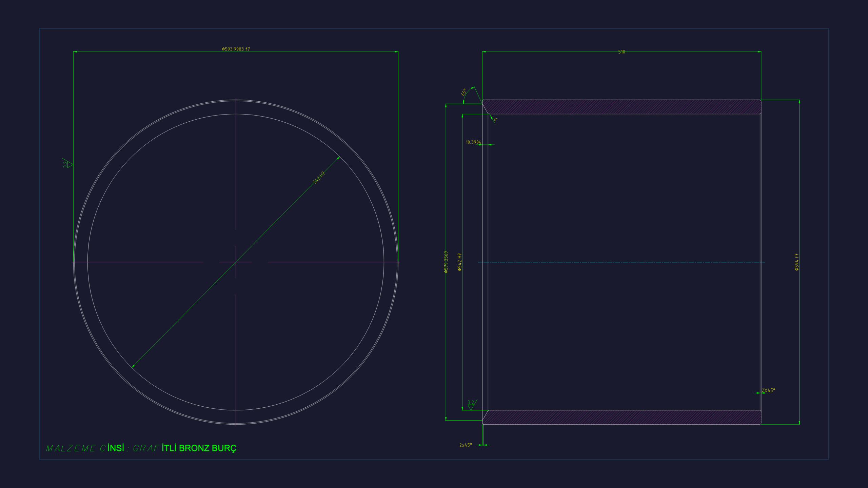Click the Φ594 f7 outer diameter text
868x488 pixels.
pyautogui.click(x=796, y=262)
